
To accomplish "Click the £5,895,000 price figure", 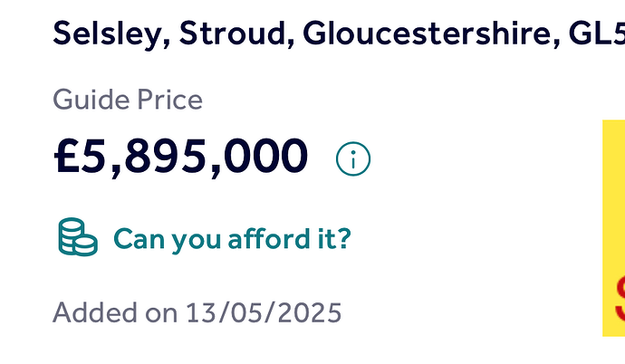I will click(181, 157).
